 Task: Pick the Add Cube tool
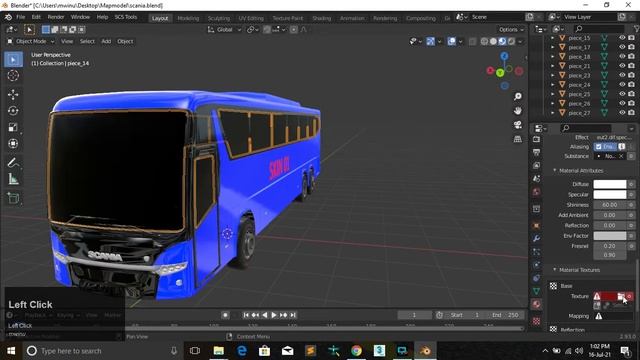(x=13, y=198)
